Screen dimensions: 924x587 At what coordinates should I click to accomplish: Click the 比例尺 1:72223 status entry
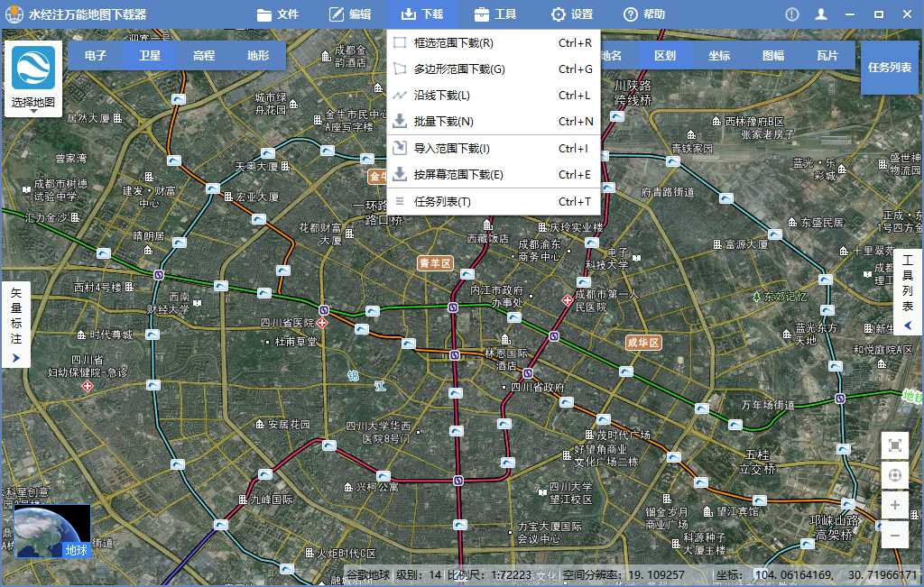point(489,574)
